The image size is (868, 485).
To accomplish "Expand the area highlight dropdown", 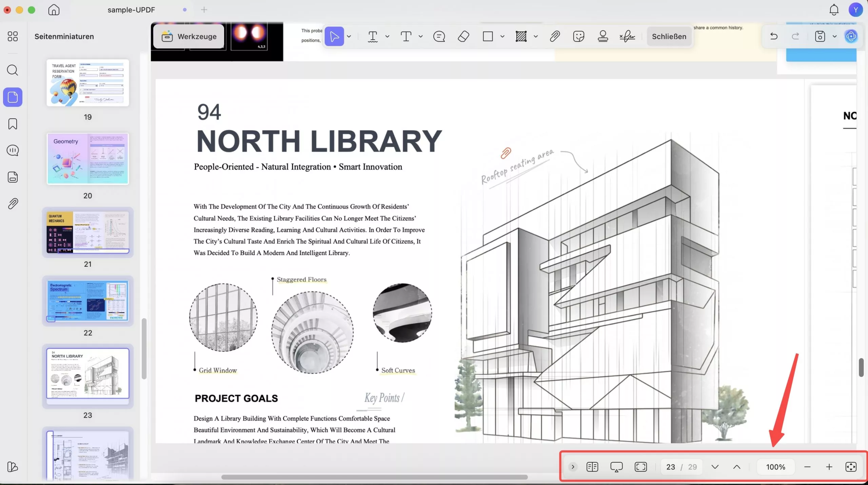I will coord(536,36).
